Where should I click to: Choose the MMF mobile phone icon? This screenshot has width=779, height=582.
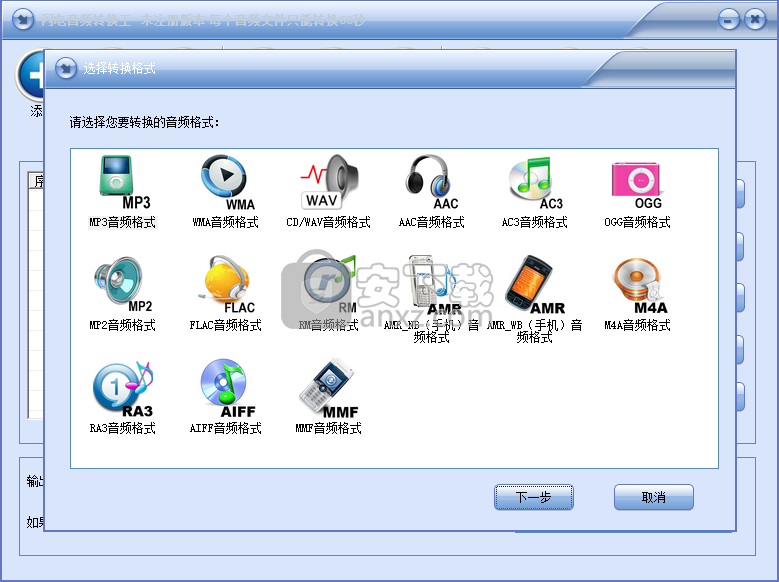click(328, 389)
